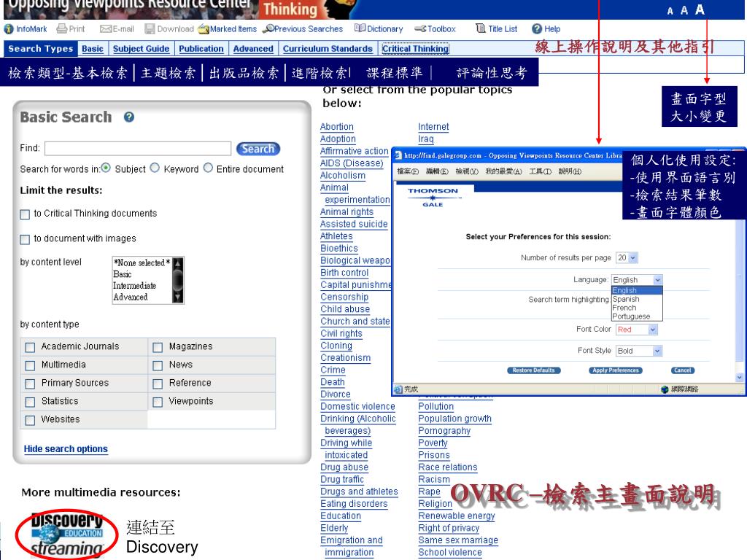Screen dimensions: 747x560
Task: Click the Print icon in toolbar
Action: click(62, 29)
